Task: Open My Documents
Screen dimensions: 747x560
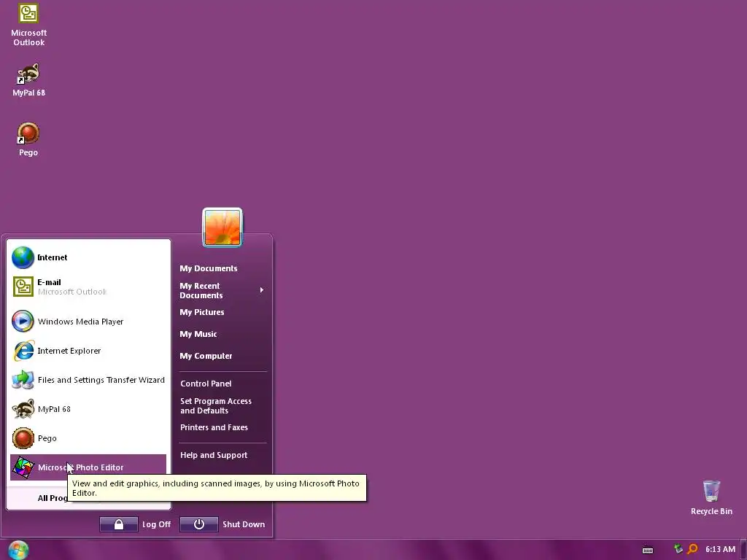Action: pyautogui.click(x=208, y=268)
